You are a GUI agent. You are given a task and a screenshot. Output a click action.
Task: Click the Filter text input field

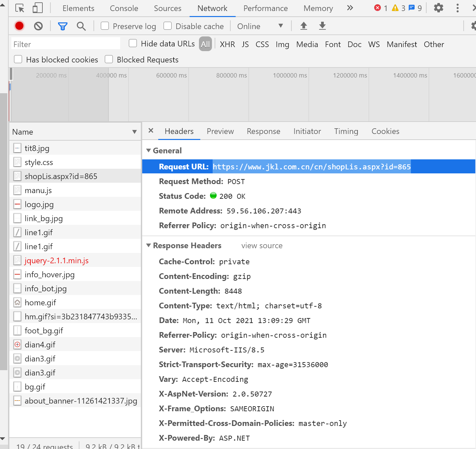(66, 44)
